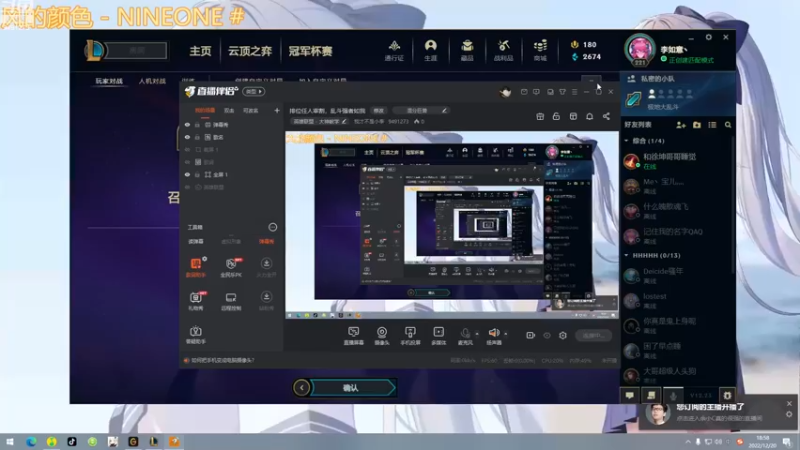Screen dimensions: 800x450
Task: Toggle the 扬声器 speaker
Action: [x=493, y=336]
